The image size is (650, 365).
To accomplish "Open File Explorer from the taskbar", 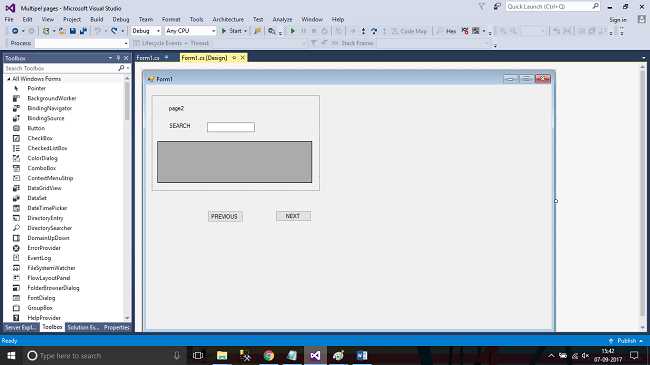I will coord(222,356).
